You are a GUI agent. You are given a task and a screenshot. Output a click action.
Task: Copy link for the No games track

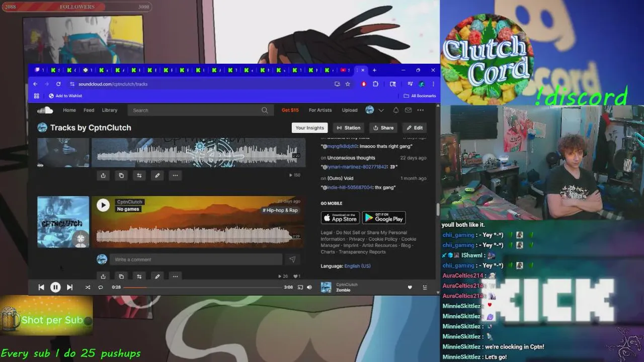point(121,276)
